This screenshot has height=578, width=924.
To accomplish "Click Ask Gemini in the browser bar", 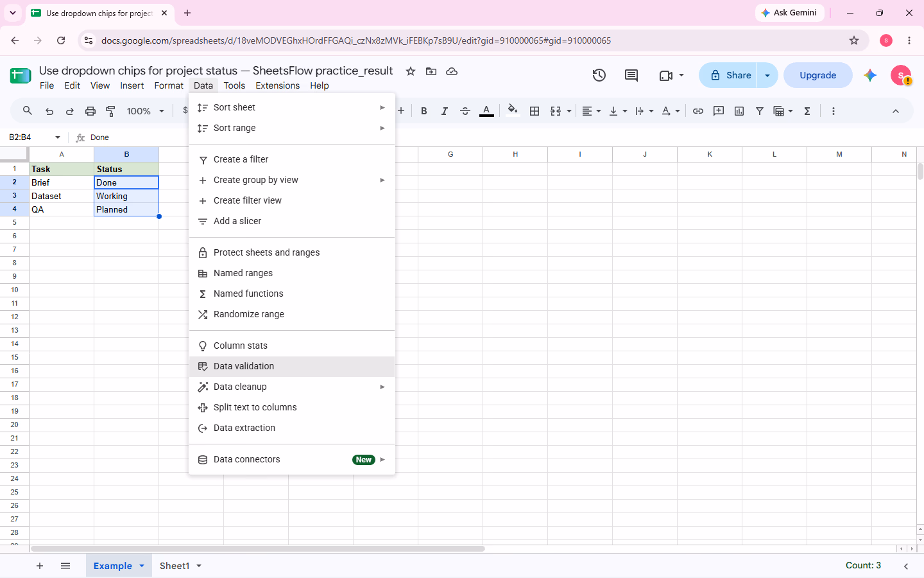I will pos(789,13).
